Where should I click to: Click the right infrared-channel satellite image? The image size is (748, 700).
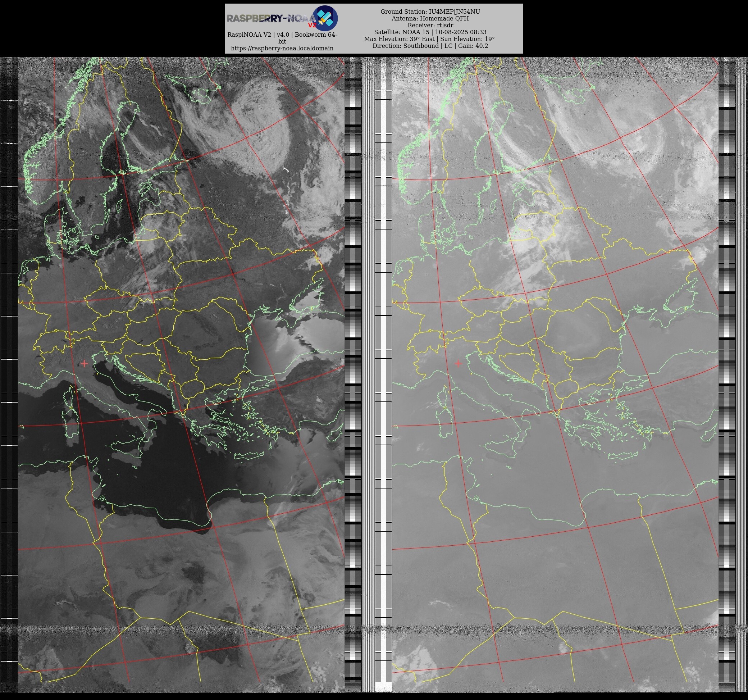coord(555,374)
